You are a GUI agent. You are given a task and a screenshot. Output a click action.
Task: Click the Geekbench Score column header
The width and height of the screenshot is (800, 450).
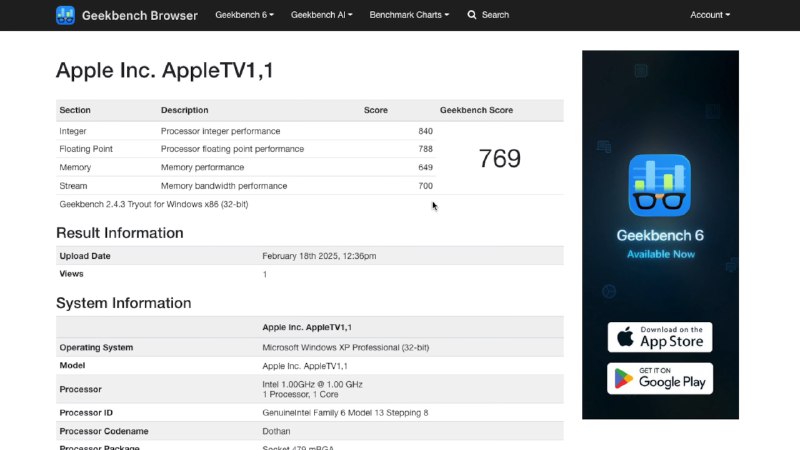(x=477, y=110)
